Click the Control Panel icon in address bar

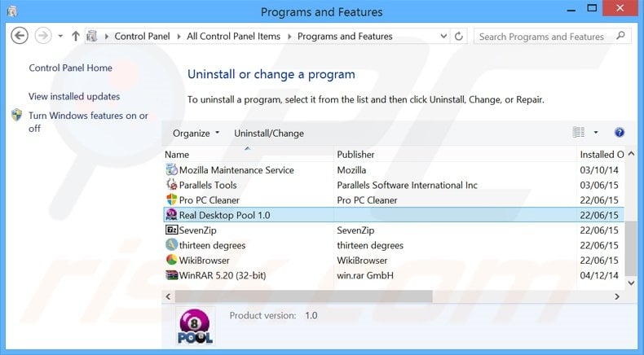[92, 36]
